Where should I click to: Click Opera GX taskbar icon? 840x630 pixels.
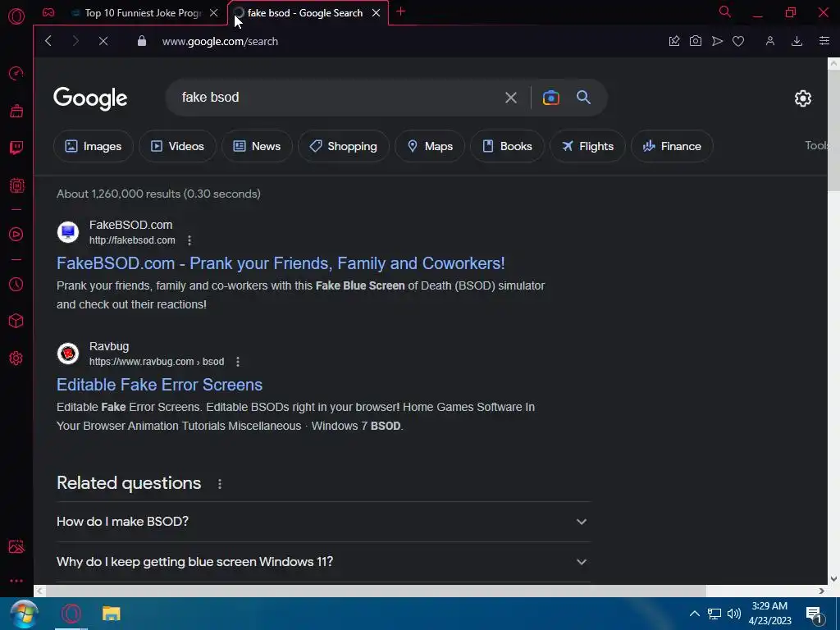tap(71, 614)
